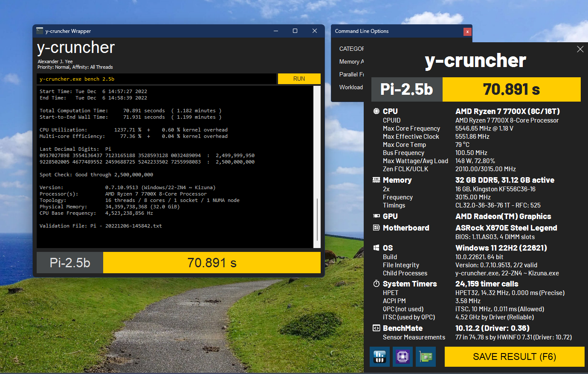Click the Pi-2.5b label in Wrapper window
The image size is (588, 374).
[x=70, y=263]
